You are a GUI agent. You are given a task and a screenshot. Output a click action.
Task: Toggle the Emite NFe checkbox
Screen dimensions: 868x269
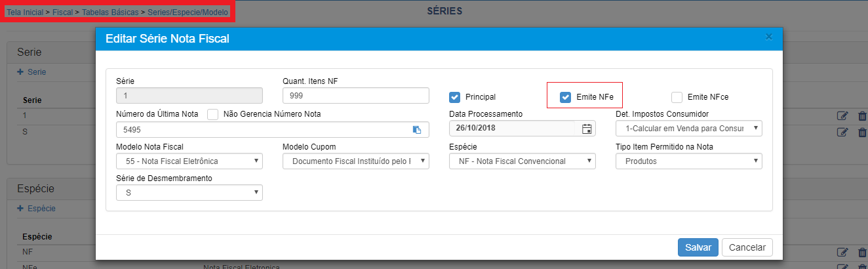(566, 97)
